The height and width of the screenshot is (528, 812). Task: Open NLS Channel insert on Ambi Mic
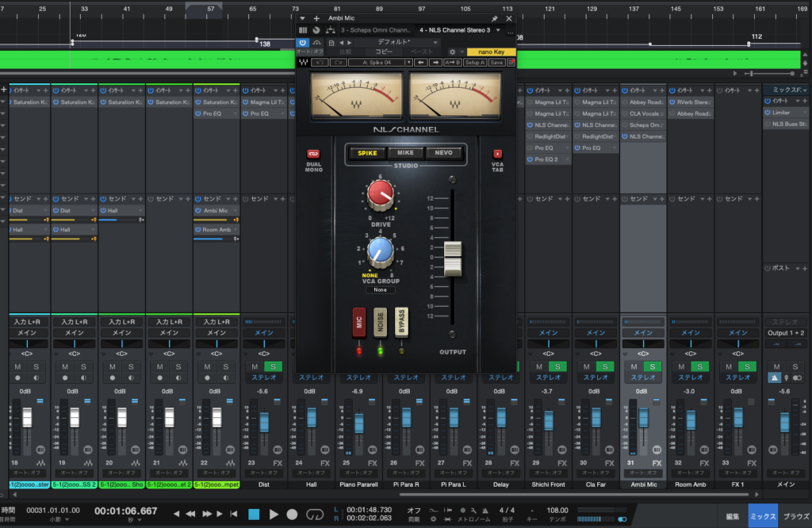pos(643,136)
